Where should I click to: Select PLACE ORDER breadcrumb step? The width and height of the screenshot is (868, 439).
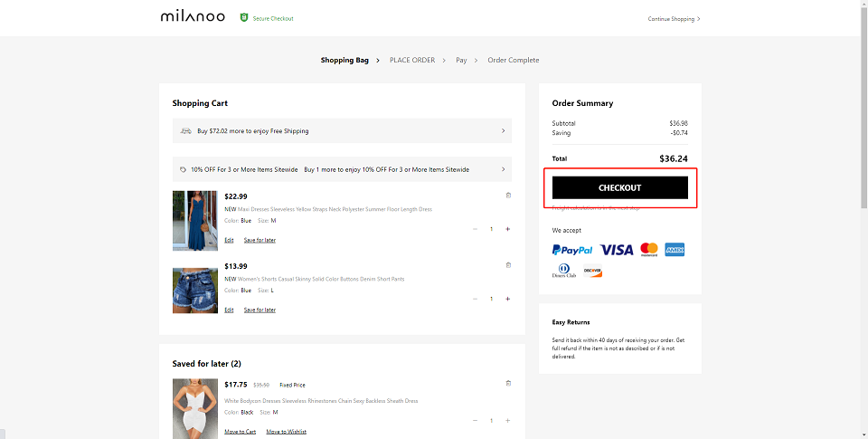click(412, 60)
